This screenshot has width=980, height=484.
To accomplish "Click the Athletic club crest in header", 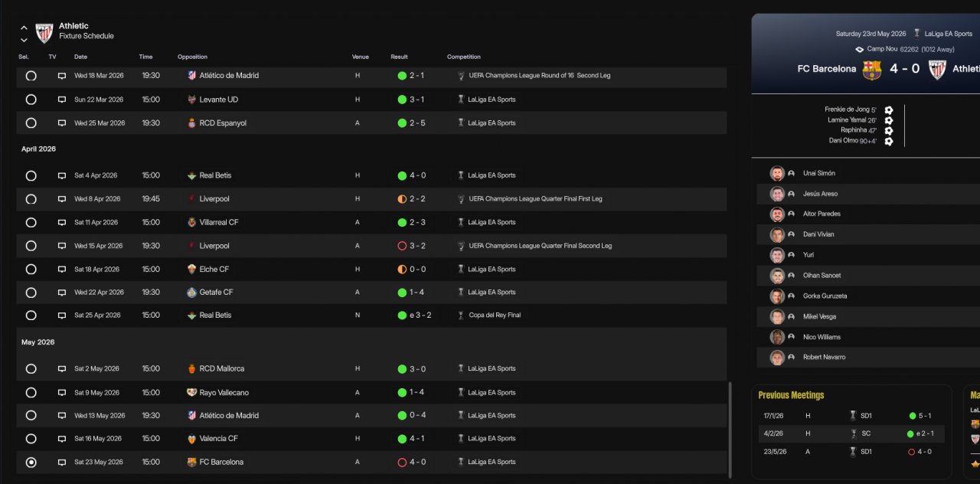I will point(44,32).
